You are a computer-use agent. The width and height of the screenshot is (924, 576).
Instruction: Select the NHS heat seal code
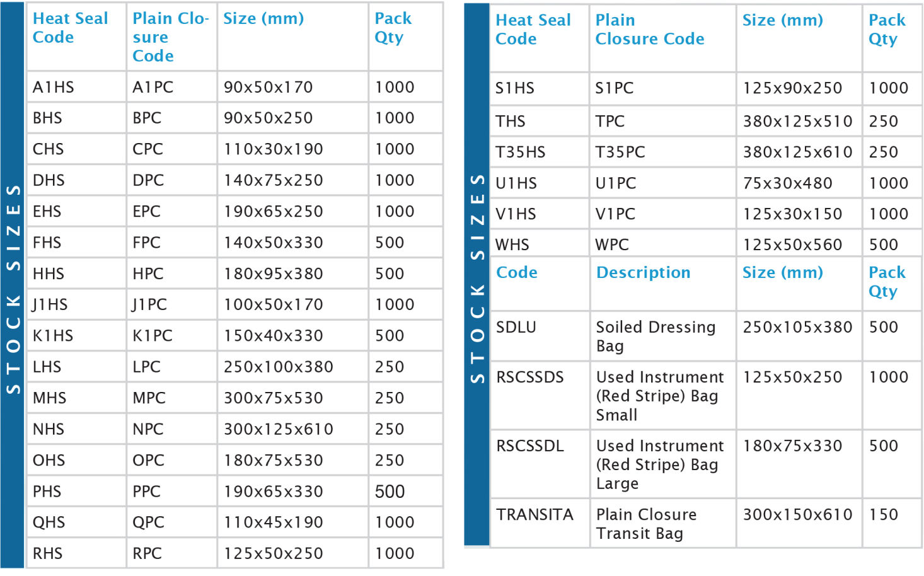coord(49,429)
